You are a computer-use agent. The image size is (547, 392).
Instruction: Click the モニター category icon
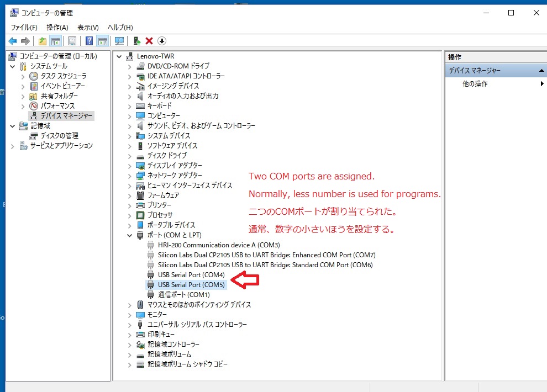pos(140,315)
